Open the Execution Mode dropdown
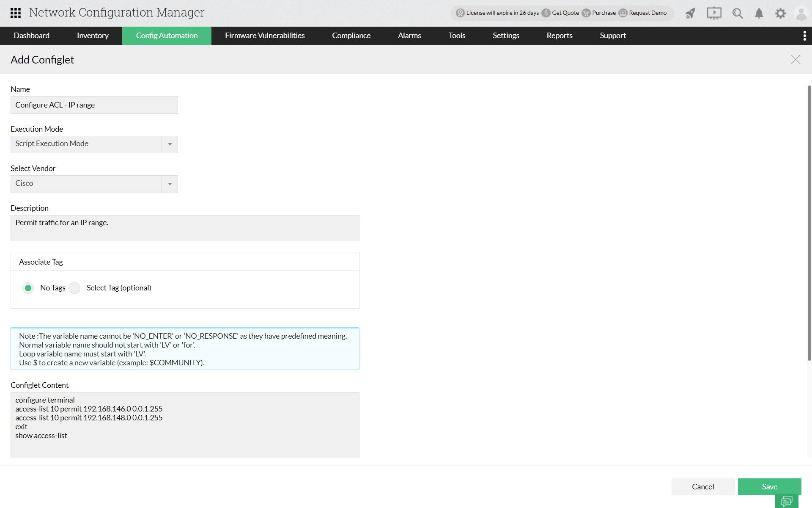 (x=170, y=144)
